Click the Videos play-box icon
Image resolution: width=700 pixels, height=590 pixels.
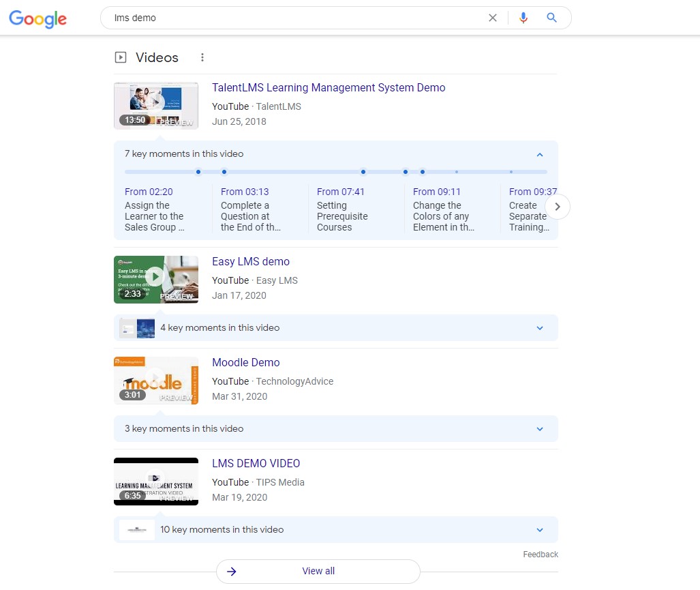[x=121, y=57]
